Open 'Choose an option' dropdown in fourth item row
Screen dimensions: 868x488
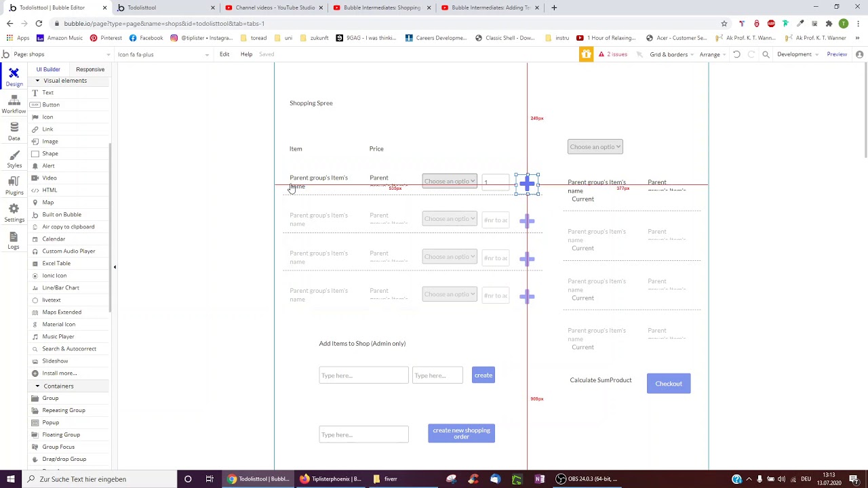pos(449,294)
